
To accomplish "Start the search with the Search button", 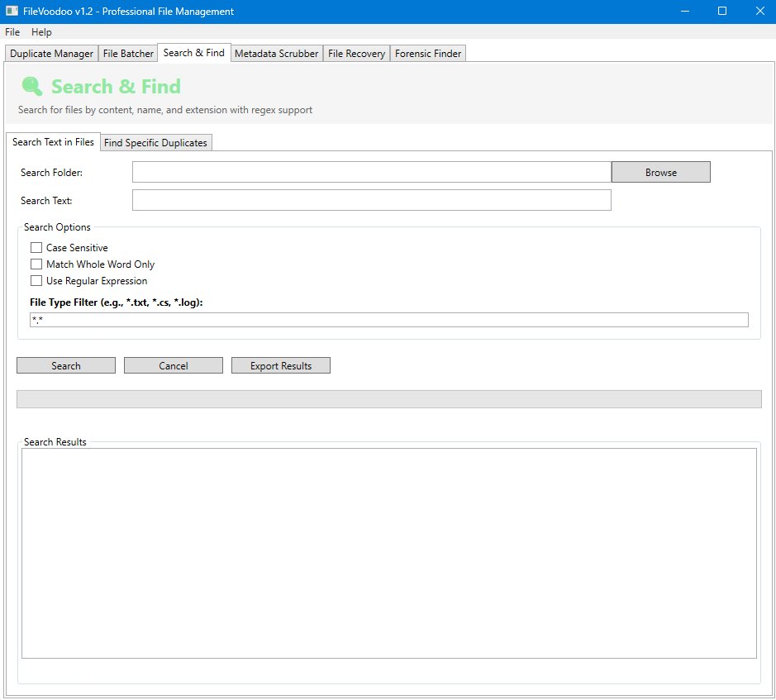I will pos(66,365).
